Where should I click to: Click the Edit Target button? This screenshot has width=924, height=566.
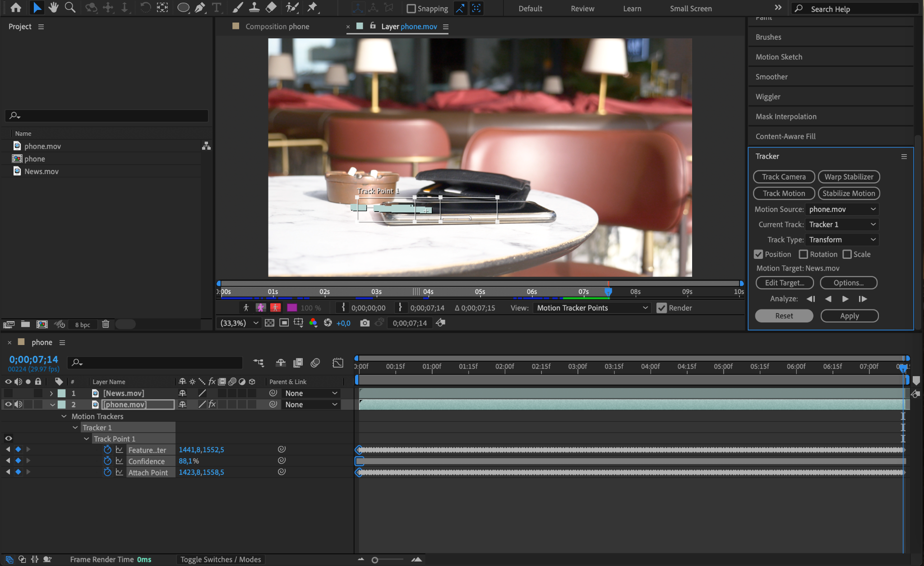784,283
